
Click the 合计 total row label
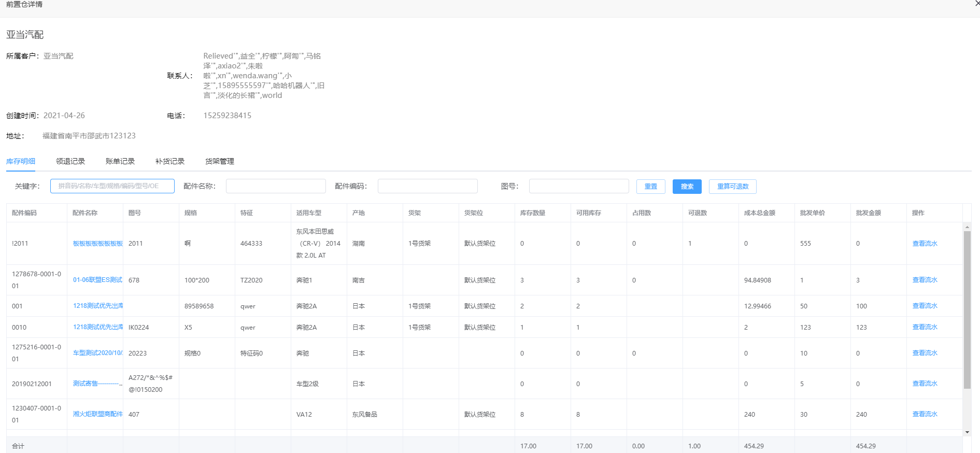[x=18, y=446]
